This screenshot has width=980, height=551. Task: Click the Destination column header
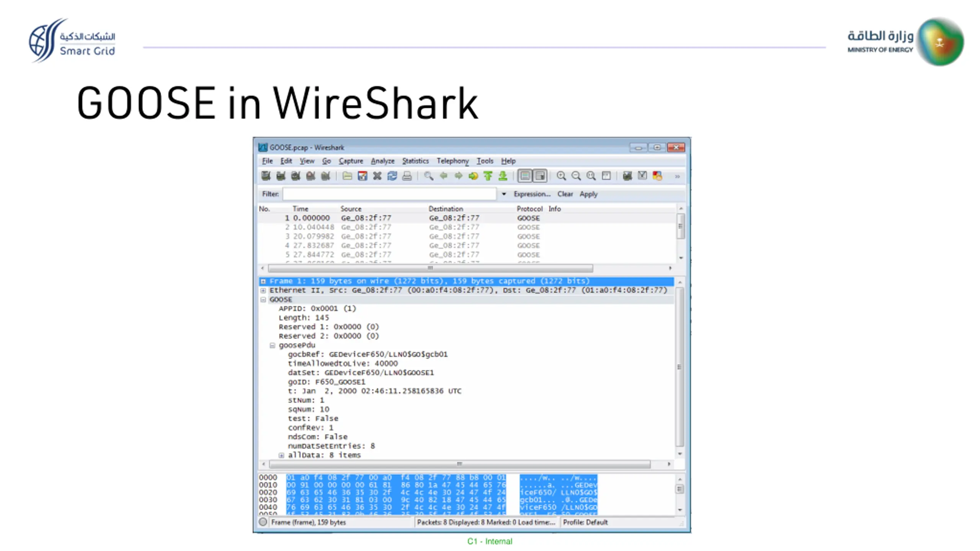coord(446,209)
